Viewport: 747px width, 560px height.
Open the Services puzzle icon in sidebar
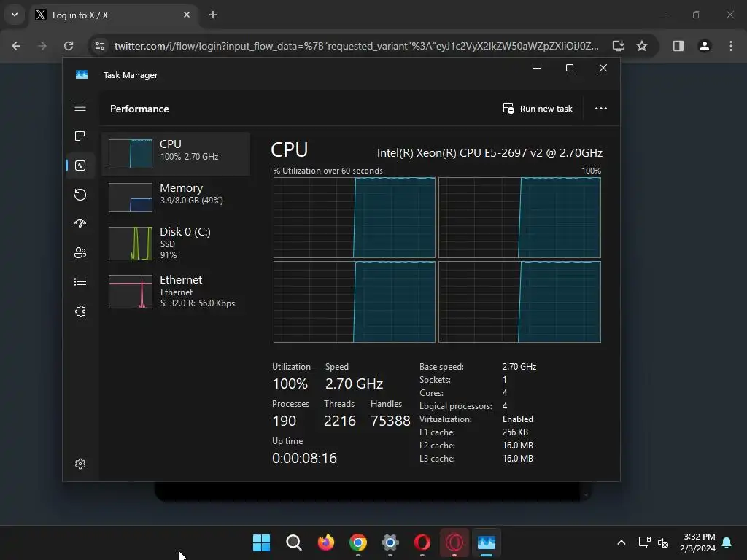tap(80, 311)
